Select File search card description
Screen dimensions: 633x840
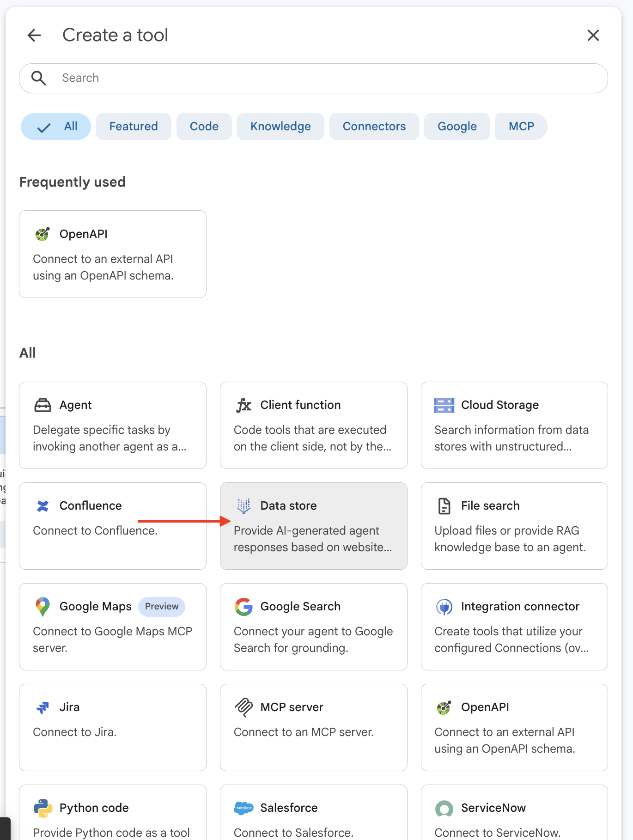(510, 539)
